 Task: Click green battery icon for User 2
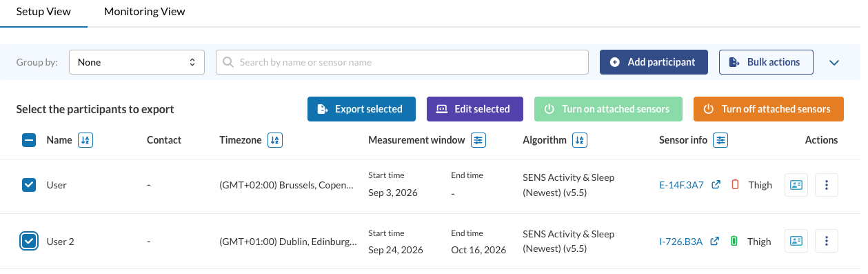click(x=734, y=242)
